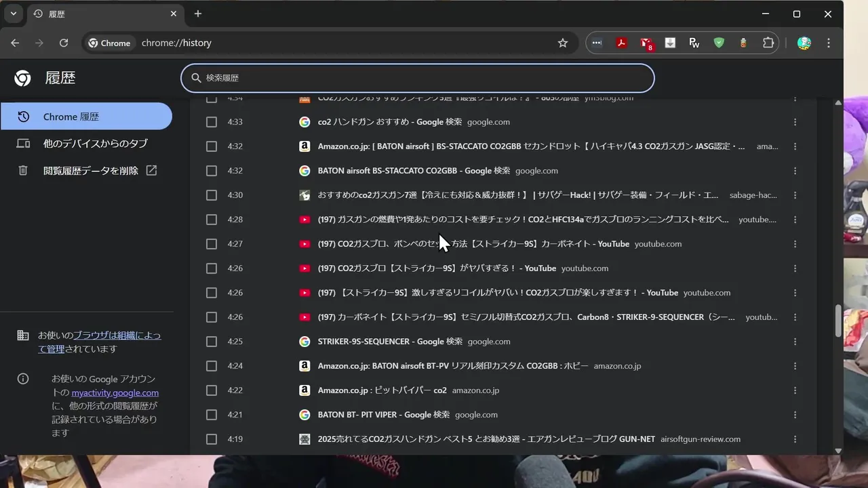The height and width of the screenshot is (488, 868).
Task: Focus the history search field
Action: pyautogui.click(x=417, y=78)
